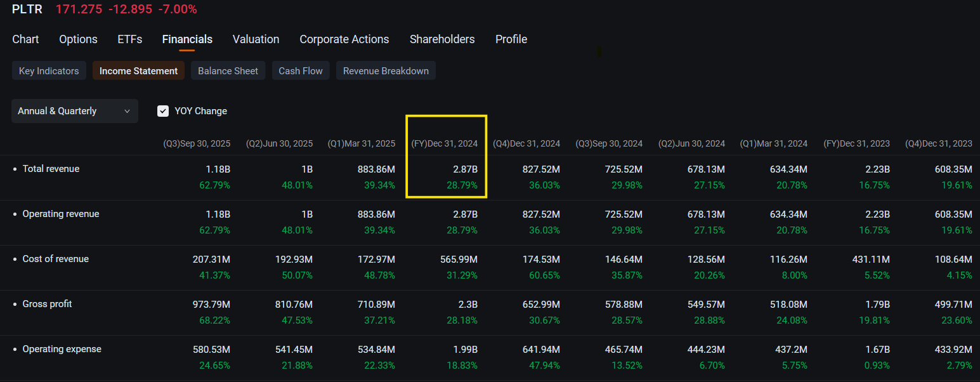Switch to Corporate Actions tab
Screen dimensions: 980x382
(344, 39)
